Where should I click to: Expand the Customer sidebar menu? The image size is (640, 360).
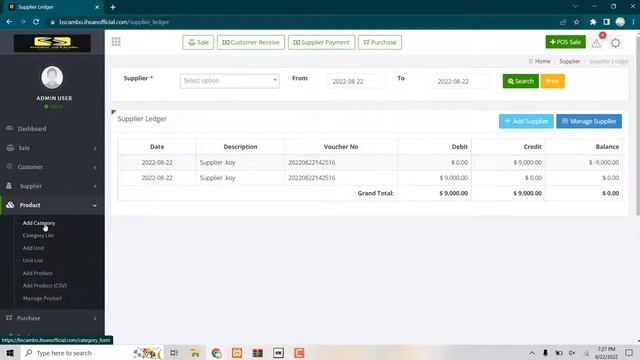[95, 167]
